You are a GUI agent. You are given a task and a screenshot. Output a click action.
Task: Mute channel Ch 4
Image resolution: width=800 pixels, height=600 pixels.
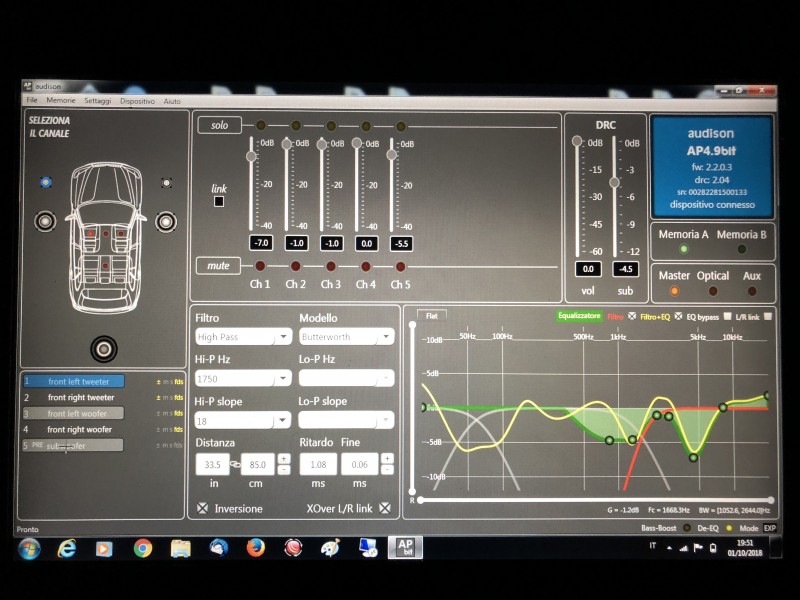coord(365,266)
